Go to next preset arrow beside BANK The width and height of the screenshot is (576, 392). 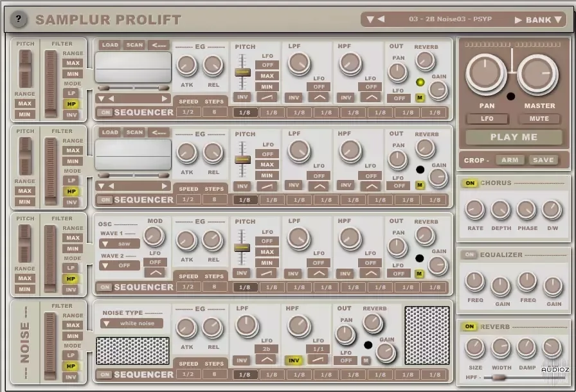pyautogui.click(x=518, y=20)
